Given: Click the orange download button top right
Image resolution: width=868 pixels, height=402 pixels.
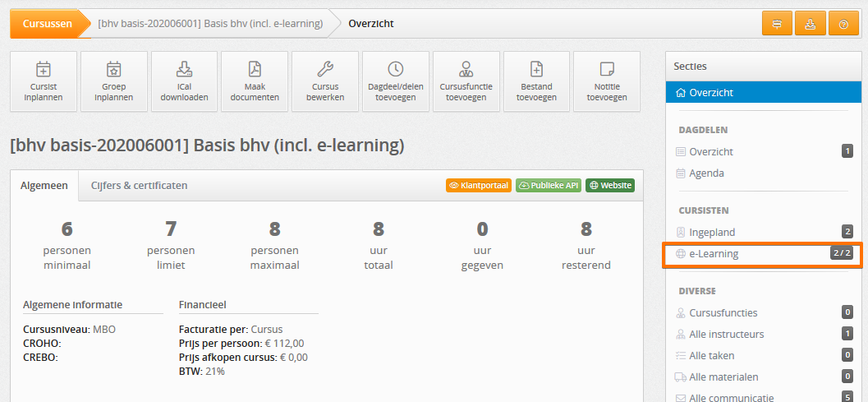Looking at the screenshot, I should click(811, 24).
